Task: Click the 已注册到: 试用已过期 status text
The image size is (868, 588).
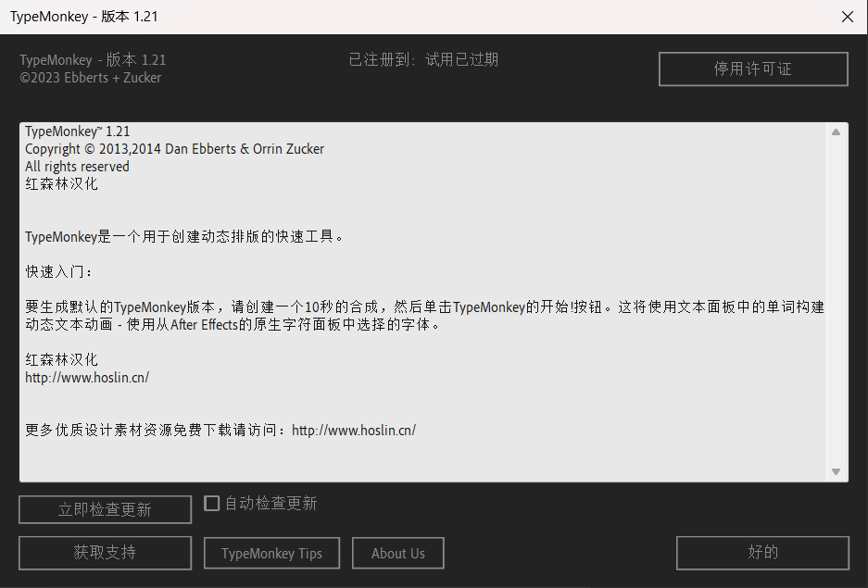Action: point(423,59)
